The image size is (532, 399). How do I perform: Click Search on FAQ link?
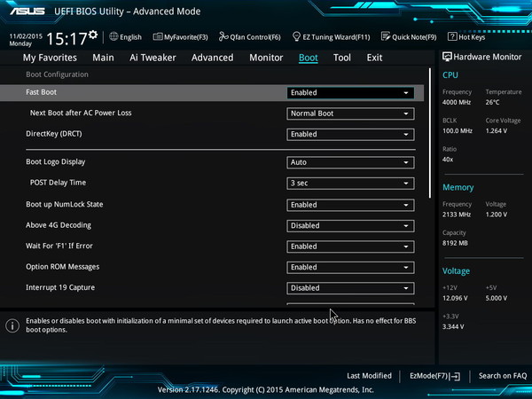click(503, 376)
